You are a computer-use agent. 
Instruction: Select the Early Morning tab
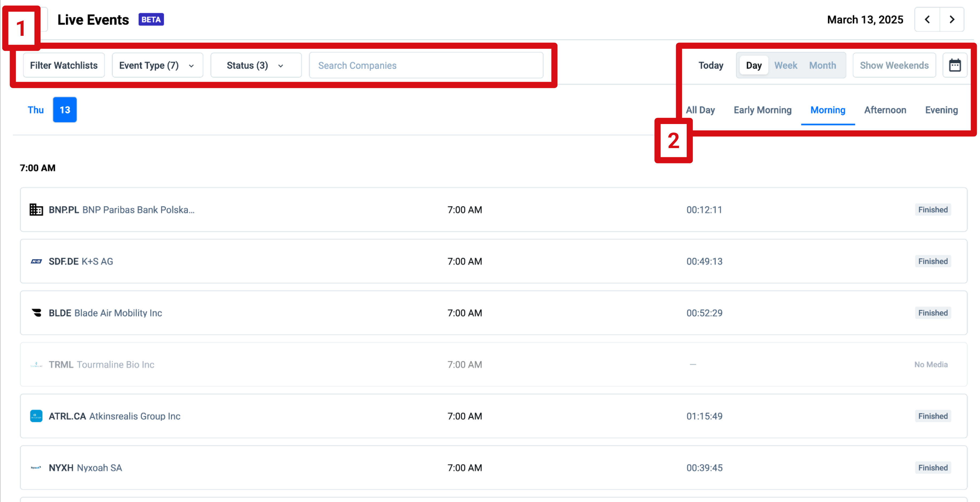762,110
